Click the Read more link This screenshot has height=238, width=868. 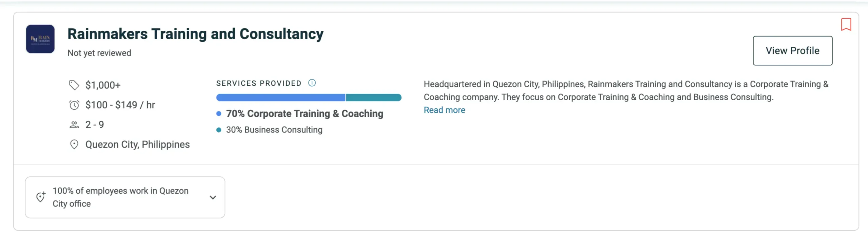[444, 110]
